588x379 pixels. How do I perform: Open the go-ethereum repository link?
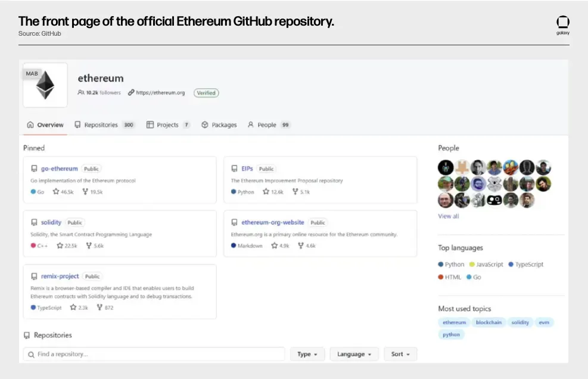pos(59,169)
